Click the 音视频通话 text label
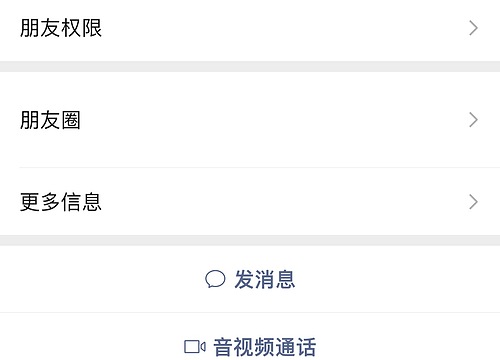 click(265, 347)
